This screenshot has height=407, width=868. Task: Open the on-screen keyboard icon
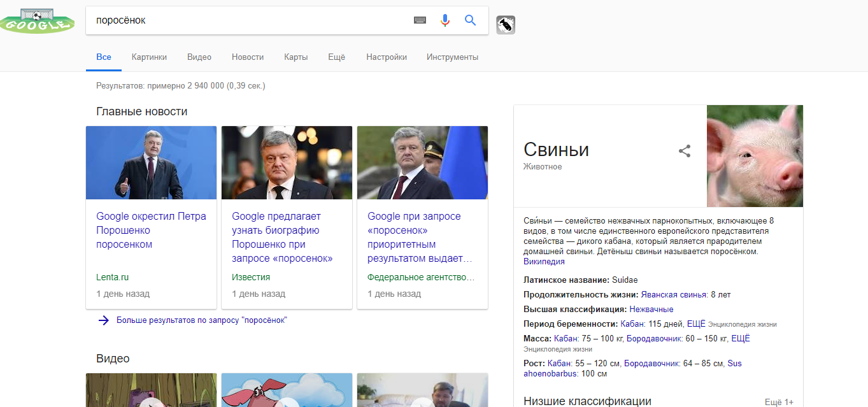pos(420,20)
